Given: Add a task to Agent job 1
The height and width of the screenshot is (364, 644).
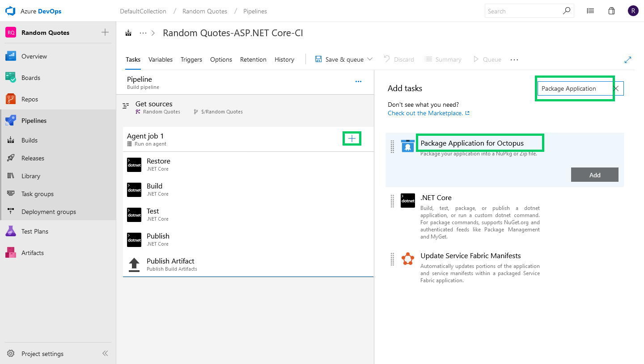Looking at the screenshot, I should coord(352,138).
